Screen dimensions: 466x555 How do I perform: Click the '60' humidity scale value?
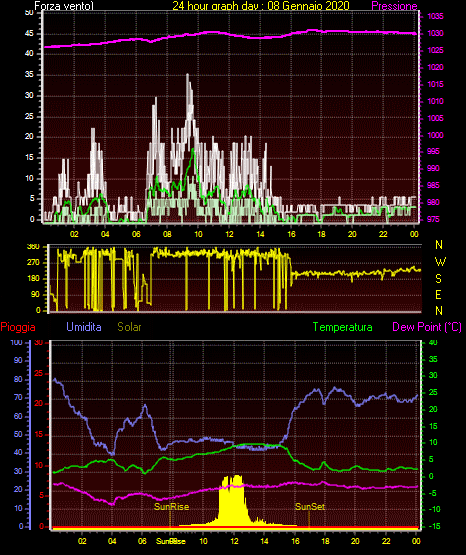(x=18, y=416)
